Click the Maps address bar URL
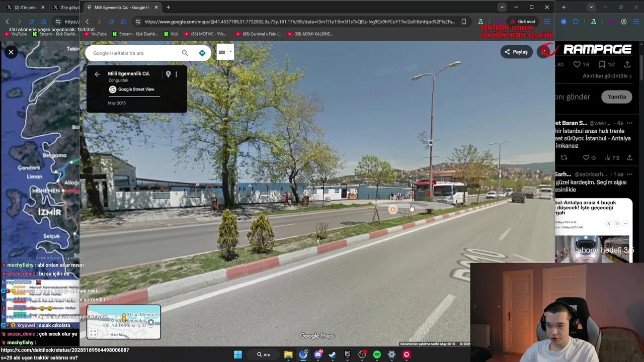This screenshot has width=644, height=362. [x=299, y=22]
